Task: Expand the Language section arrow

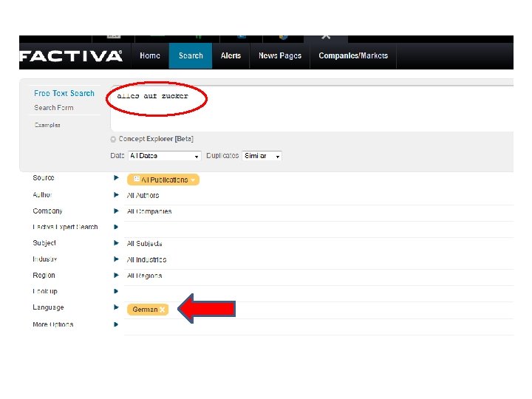Action: coord(116,307)
